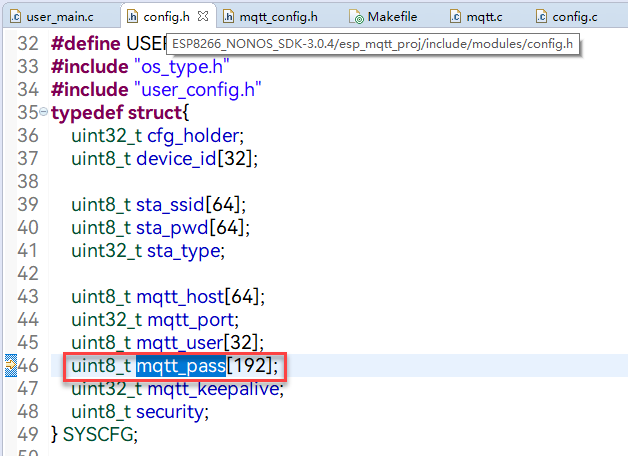Open the mqtt_config.h tab
Screen dimensions: 628x456
278,17
